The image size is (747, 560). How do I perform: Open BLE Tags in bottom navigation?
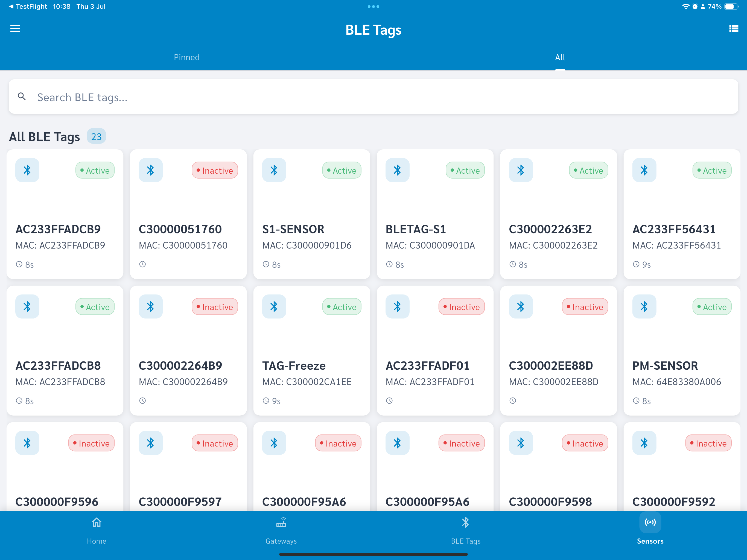pos(466,531)
